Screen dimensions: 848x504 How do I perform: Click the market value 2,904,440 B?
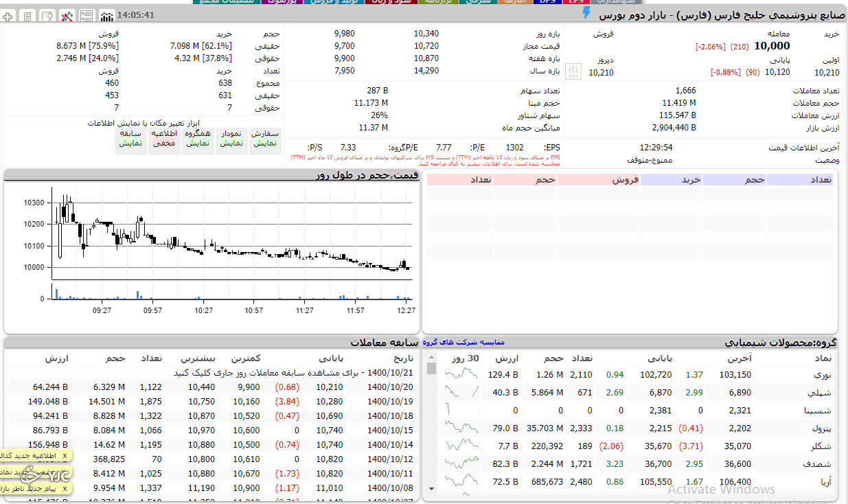click(x=674, y=128)
